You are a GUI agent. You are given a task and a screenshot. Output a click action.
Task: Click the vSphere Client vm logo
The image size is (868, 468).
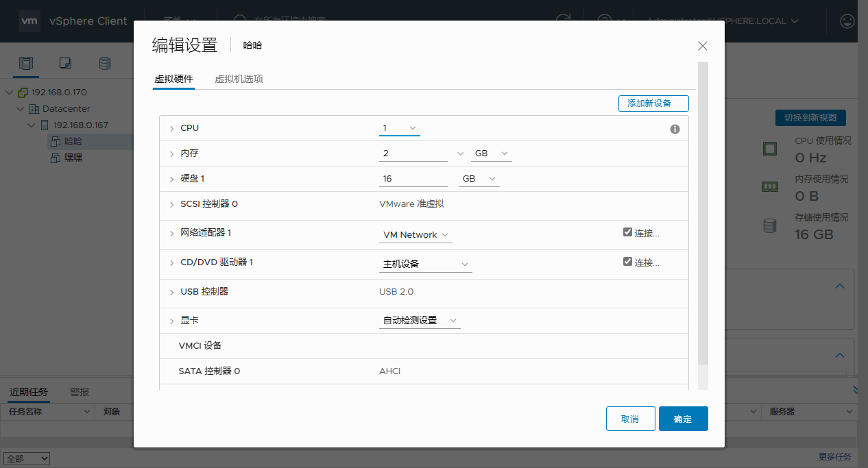pos(29,21)
